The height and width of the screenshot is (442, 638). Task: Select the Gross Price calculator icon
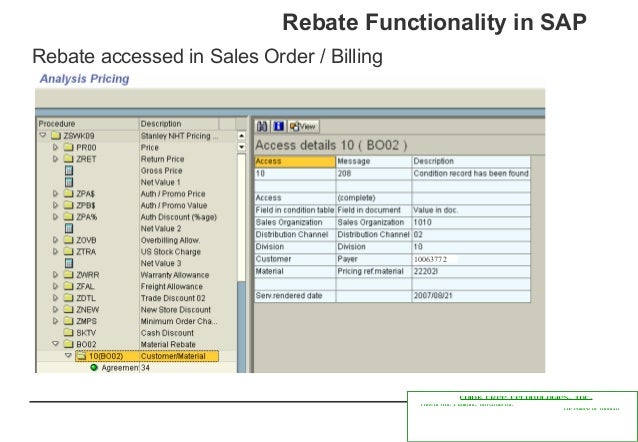(x=69, y=171)
